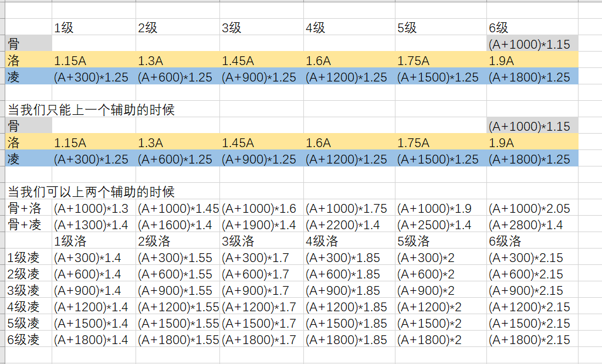Image resolution: width=602 pixels, height=364 pixels.
Task: Click the (A+1000)*2.05 cell
Action: pos(532,208)
